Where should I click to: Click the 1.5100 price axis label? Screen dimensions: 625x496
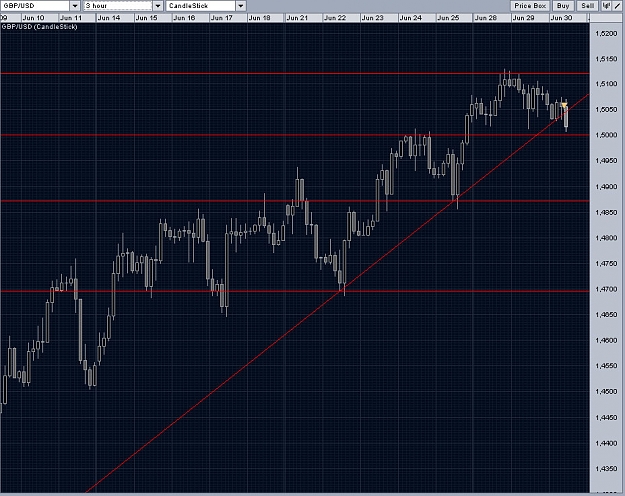click(x=606, y=84)
